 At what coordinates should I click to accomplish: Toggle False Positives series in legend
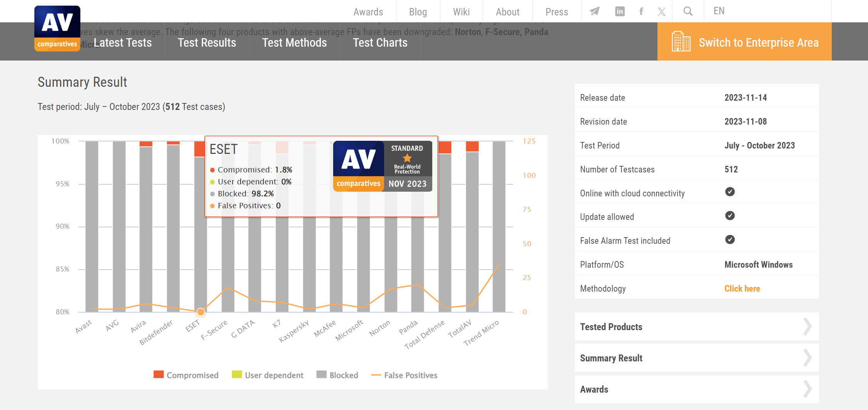click(x=404, y=375)
